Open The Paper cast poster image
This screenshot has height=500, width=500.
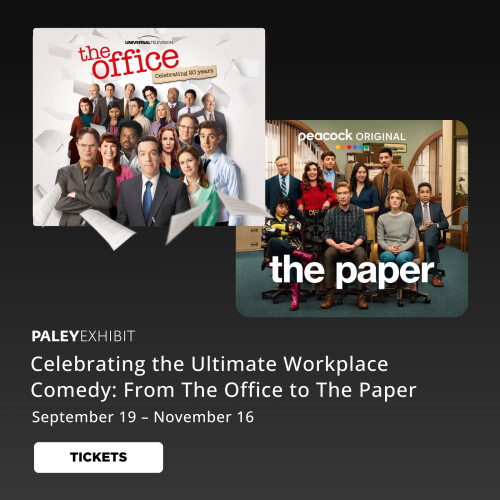[x=352, y=218]
